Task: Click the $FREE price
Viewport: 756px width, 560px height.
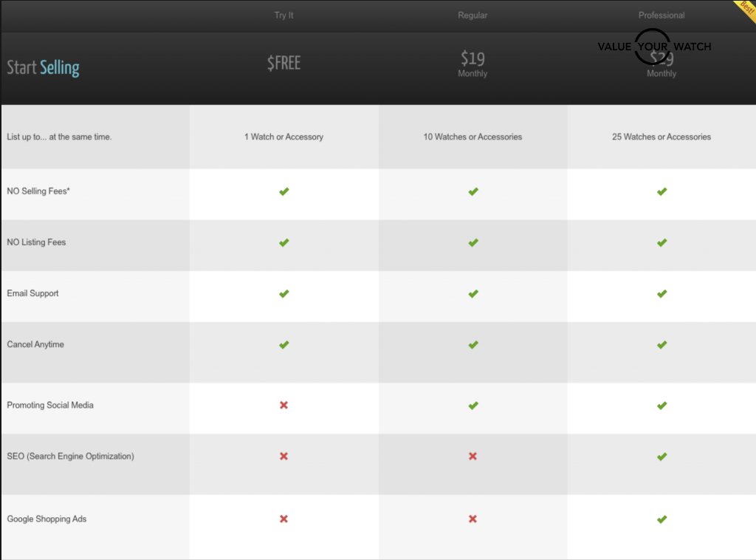Action: tap(283, 63)
